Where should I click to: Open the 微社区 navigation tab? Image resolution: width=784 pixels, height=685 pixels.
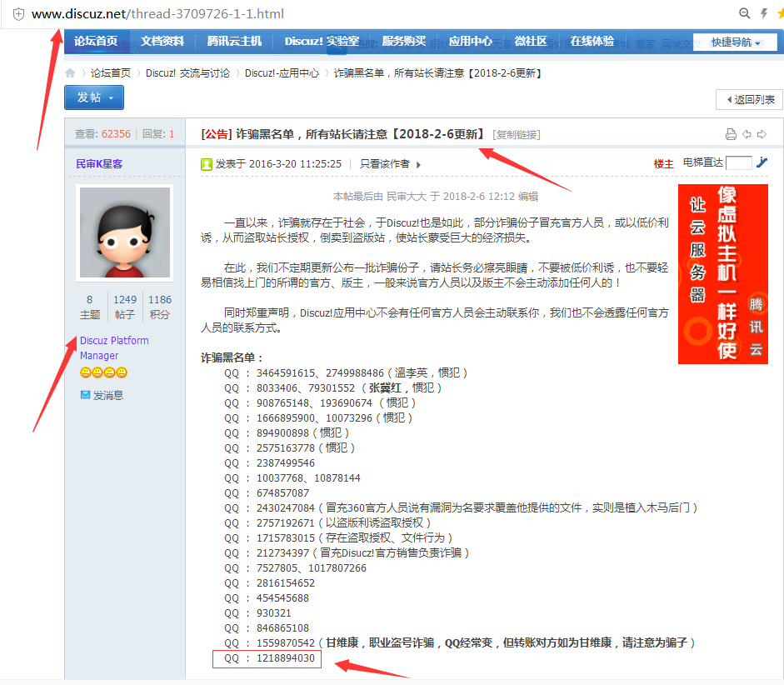(x=531, y=41)
